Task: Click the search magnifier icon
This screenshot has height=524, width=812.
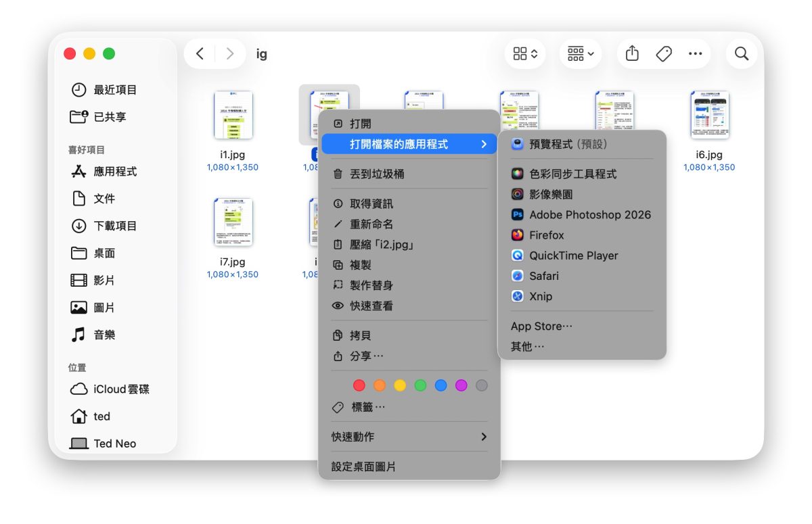Action: pyautogui.click(x=742, y=54)
